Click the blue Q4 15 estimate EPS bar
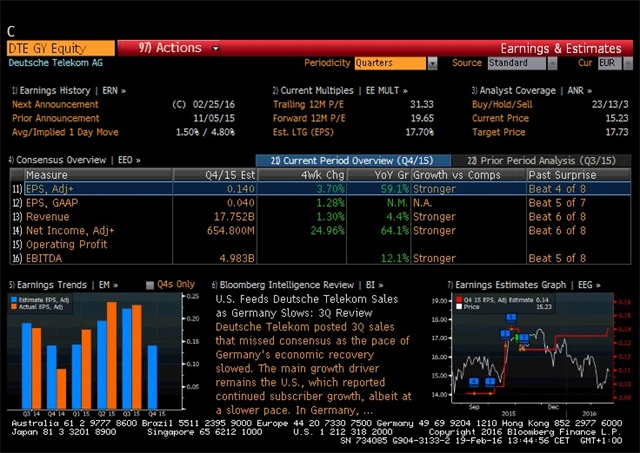Image resolution: width=640 pixels, height=453 pixels. click(152, 377)
